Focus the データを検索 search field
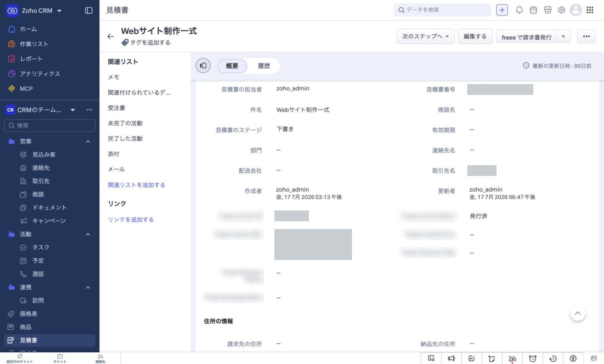 pos(442,10)
